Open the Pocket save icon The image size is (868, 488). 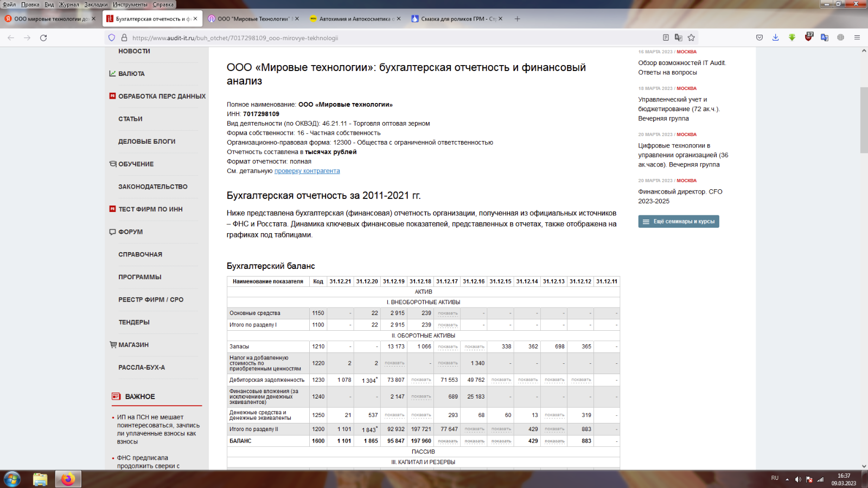tap(759, 37)
